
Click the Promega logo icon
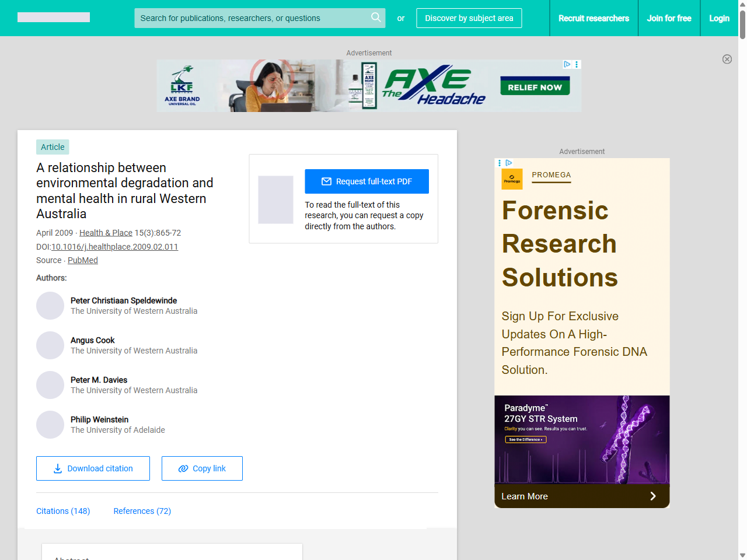click(x=512, y=179)
